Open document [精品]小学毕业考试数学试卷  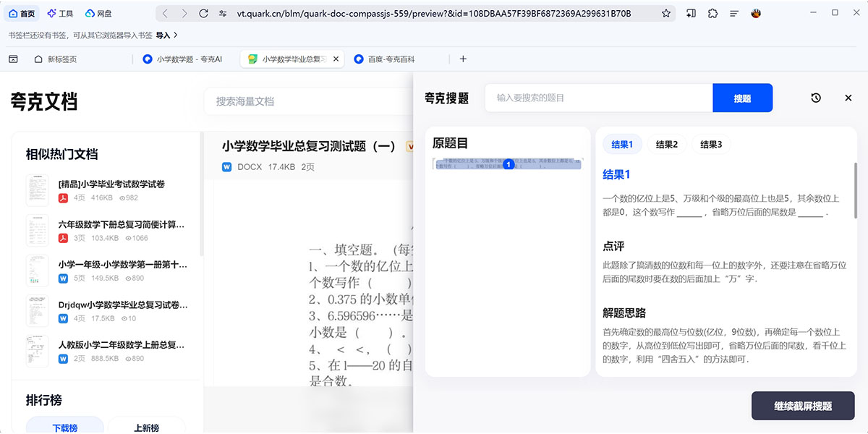111,184
